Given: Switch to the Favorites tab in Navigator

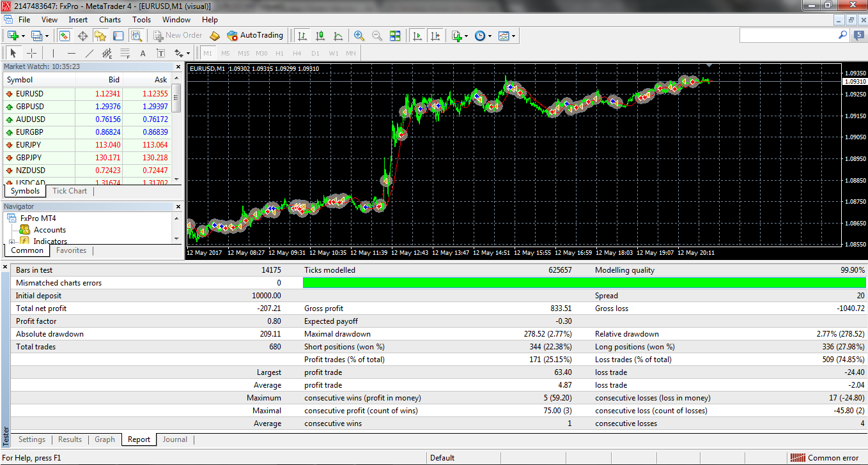Looking at the screenshot, I should tap(71, 250).
